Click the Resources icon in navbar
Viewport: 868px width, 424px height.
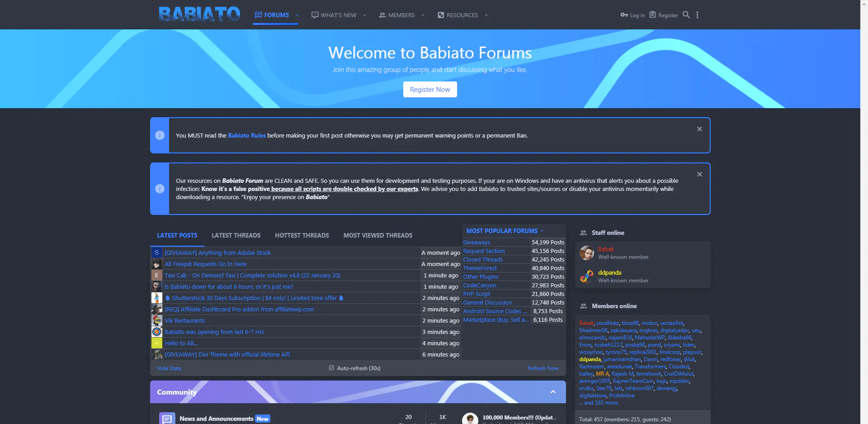[441, 15]
